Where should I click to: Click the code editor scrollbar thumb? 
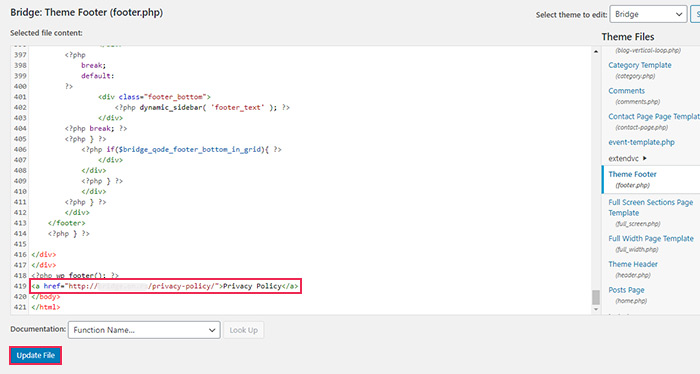596,297
